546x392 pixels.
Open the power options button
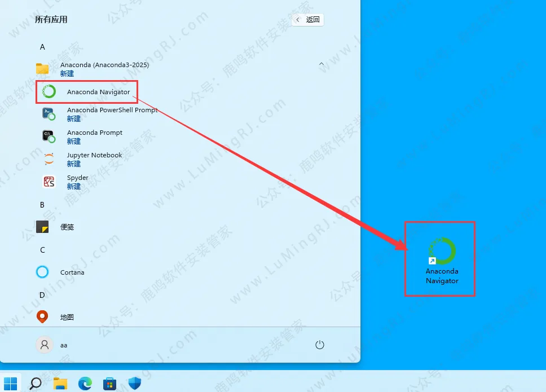pos(320,345)
